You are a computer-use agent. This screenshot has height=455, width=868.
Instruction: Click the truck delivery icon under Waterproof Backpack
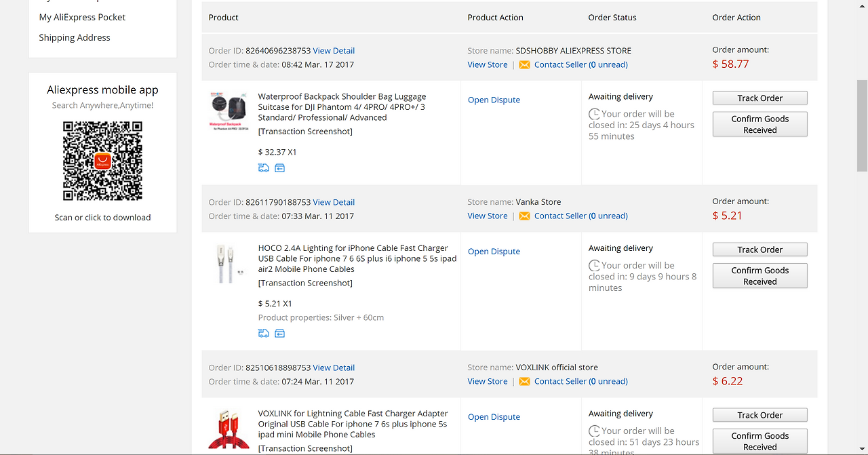(x=264, y=167)
